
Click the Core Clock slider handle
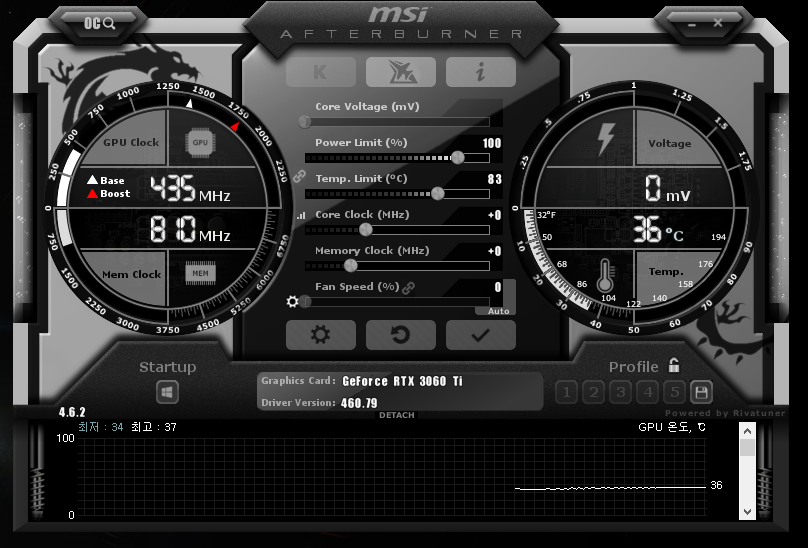click(x=365, y=230)
